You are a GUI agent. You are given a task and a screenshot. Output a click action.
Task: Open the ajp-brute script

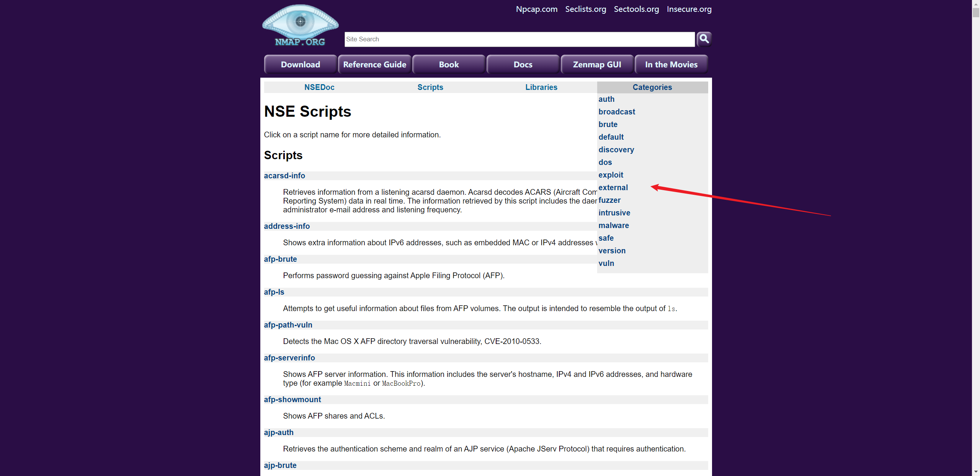click(280, 465)
